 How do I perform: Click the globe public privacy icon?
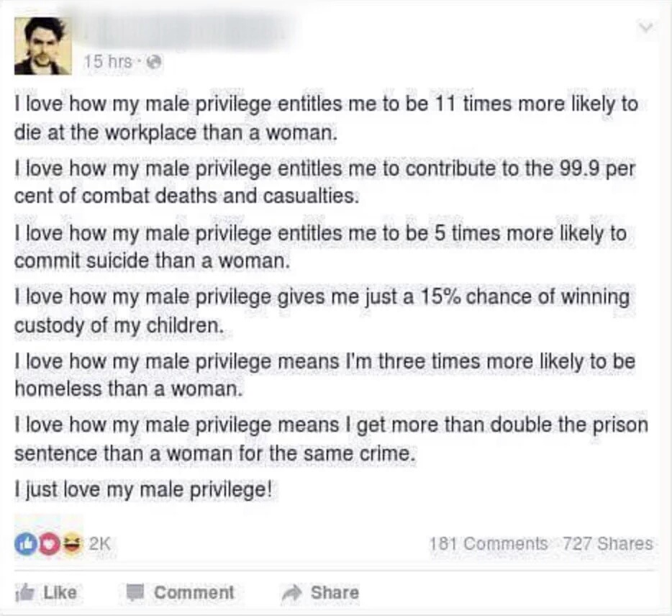point(150,63)
